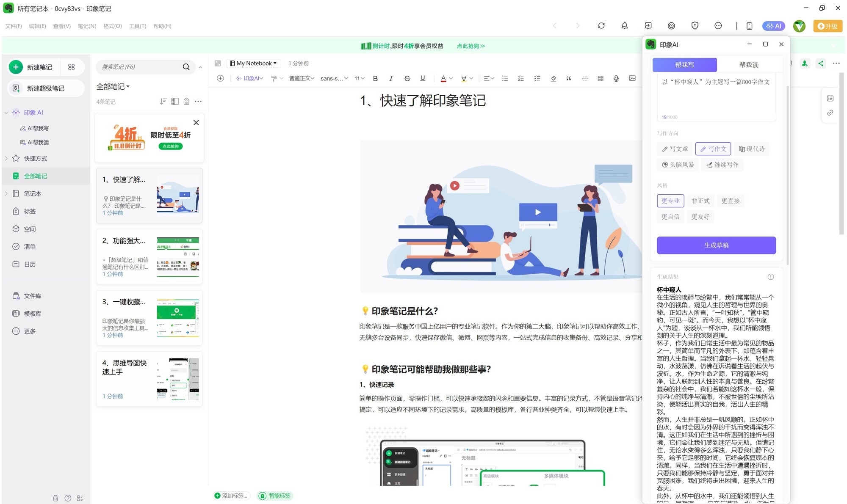The height and width of the screenshot is (504, 847).
Task: Open the trash bin icon
Action: [x=55, y=498]
